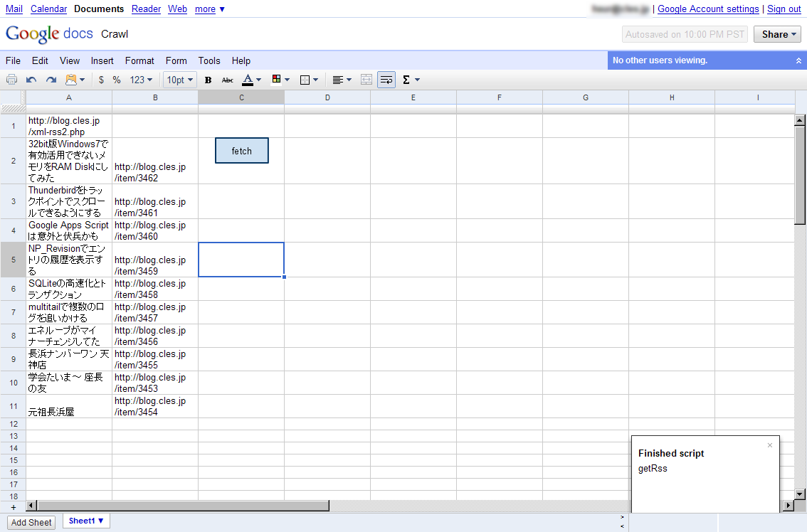Close the Finished script notification
Viewport: 807px width, 532px height.
769,445
